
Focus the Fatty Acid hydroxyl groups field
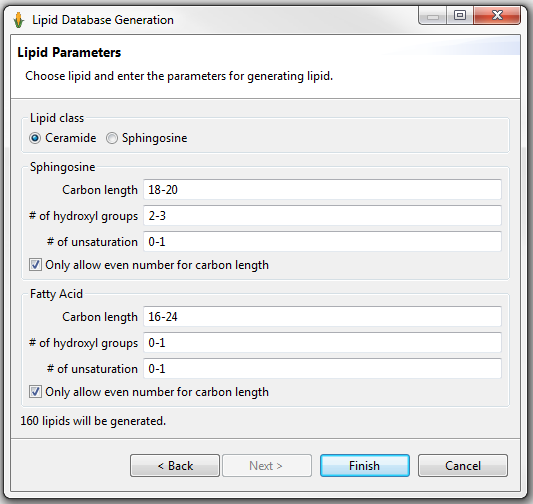coord(322,343)
